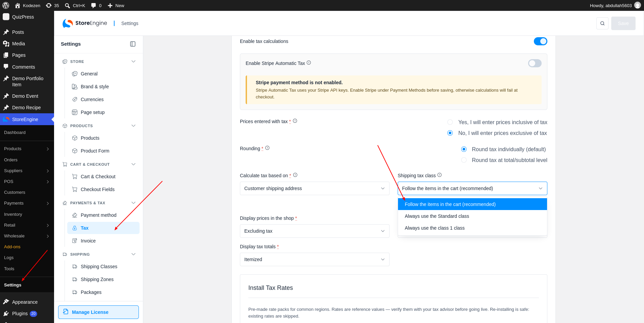
Task: Click the Plugins icon in the WordPress menu
Action: click(x=6, y=314)
